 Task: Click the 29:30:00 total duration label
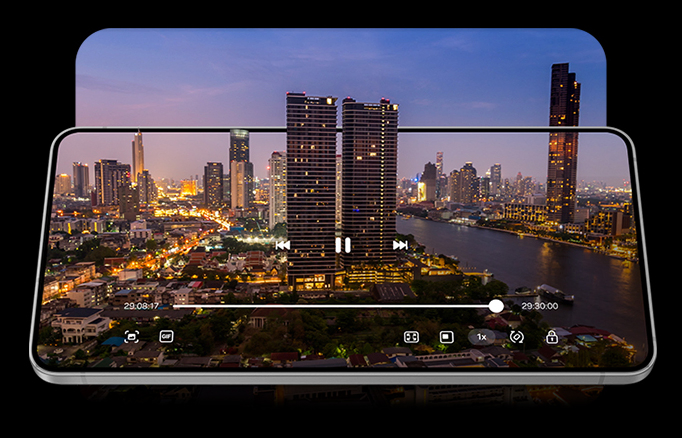point(539,306)
